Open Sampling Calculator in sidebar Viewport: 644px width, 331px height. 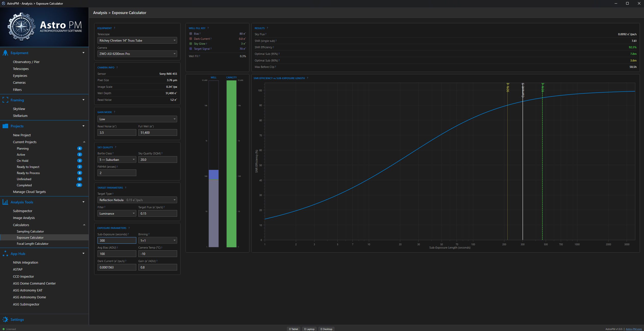tap(30, 231)
